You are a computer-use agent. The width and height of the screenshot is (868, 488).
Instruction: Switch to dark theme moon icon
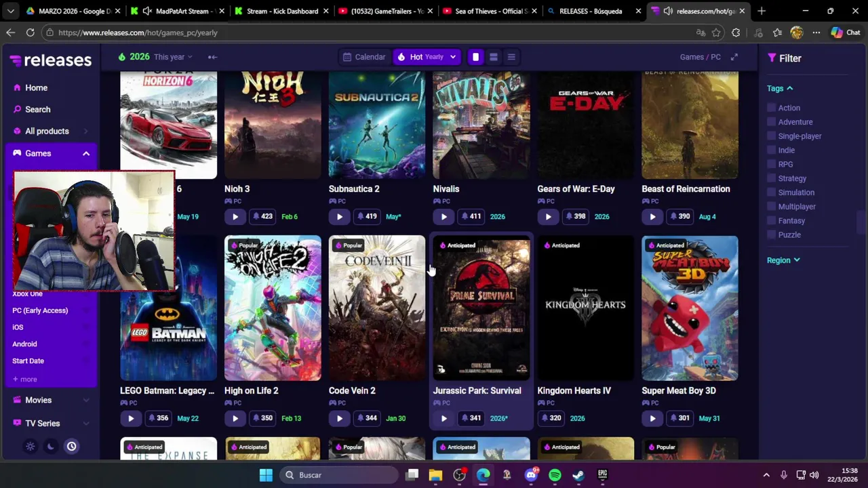point(50,446)
